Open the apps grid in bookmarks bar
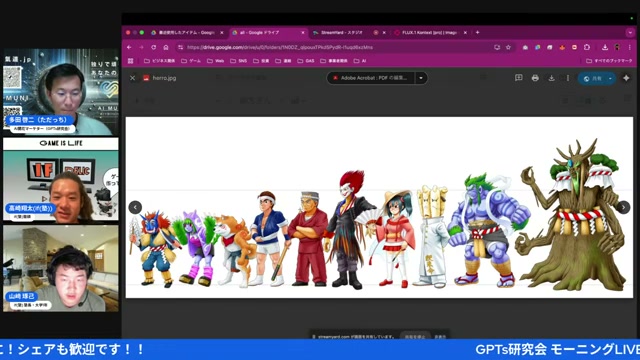640x360 pixels. (x=131, y=61)
